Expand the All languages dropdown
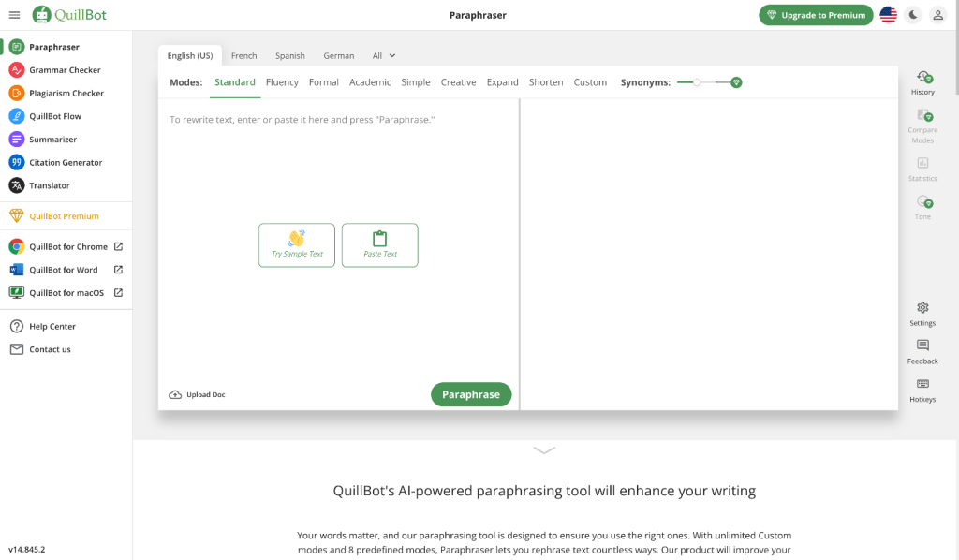This screenshot has height=560, width=959. pos(384,55)
